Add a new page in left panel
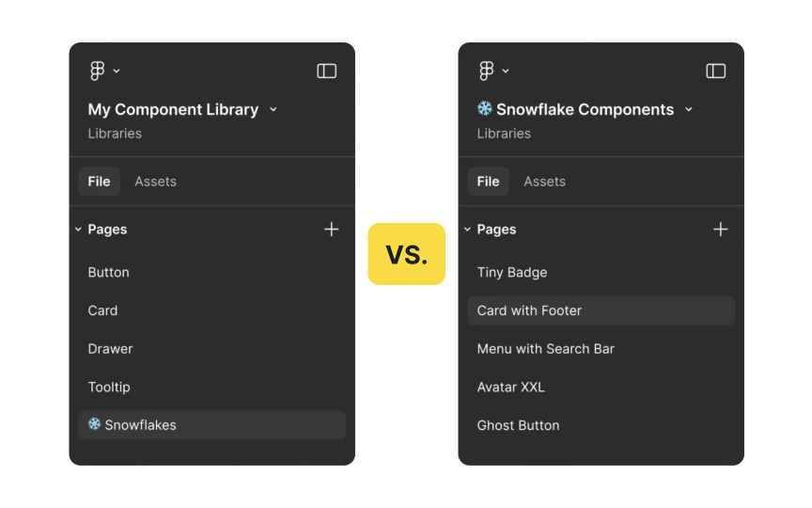The image size is (812, 508). tap(331, 230)
